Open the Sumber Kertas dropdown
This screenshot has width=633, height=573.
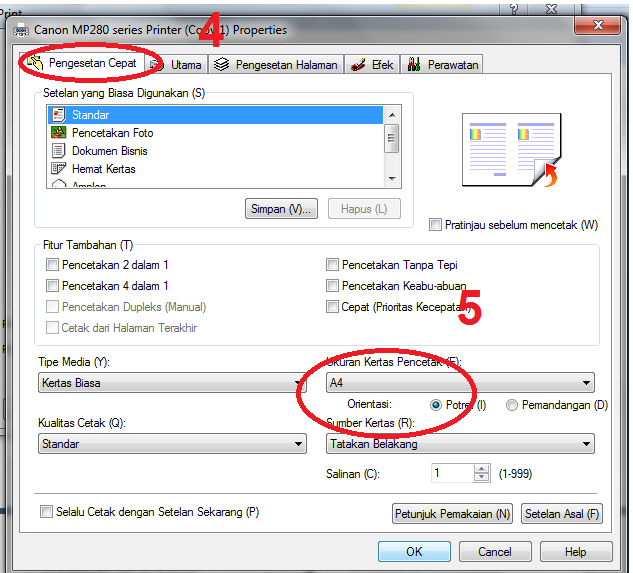click(460, 443)
